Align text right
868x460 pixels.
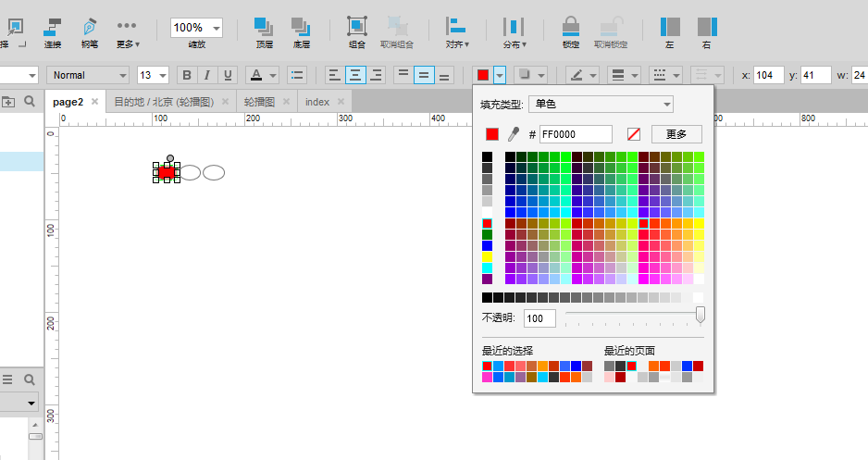(376, 75)
